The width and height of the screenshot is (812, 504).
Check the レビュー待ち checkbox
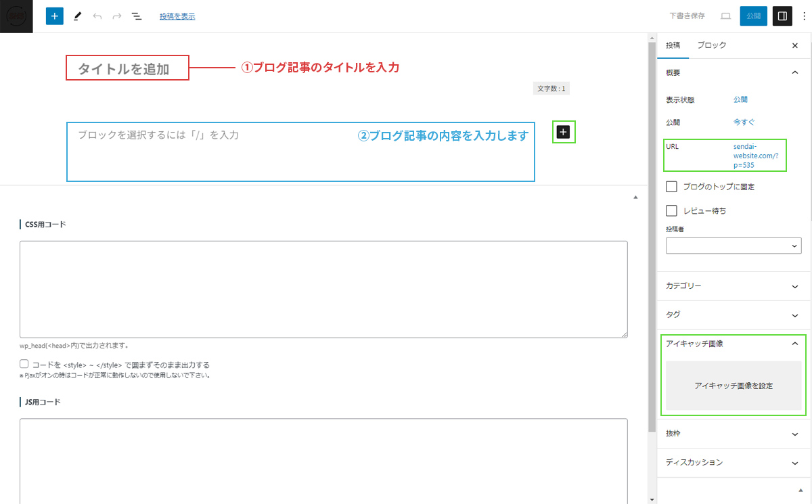(672, 211)
